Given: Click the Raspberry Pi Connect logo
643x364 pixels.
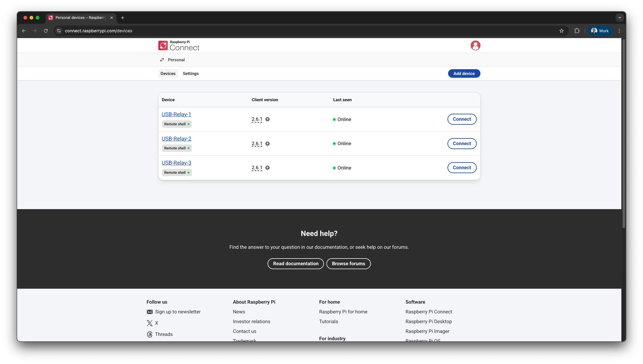Looking at the screenshot, I should 179,46.
